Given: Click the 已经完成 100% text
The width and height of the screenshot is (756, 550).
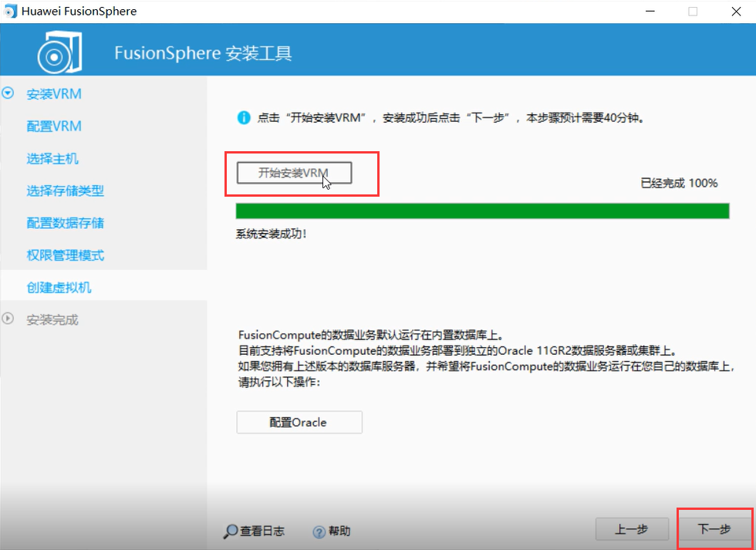Looking at the screenshot, I should (x=679, y=183).
